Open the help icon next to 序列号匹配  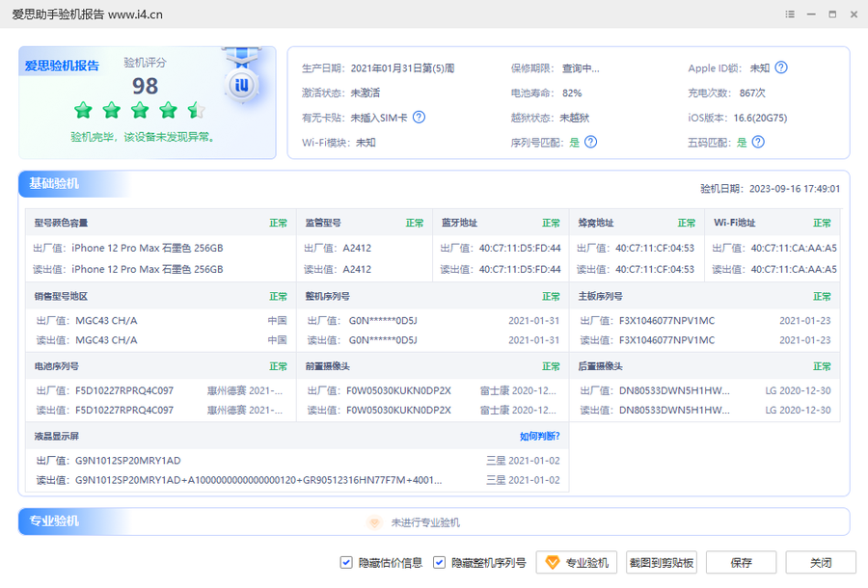[590, 142]
